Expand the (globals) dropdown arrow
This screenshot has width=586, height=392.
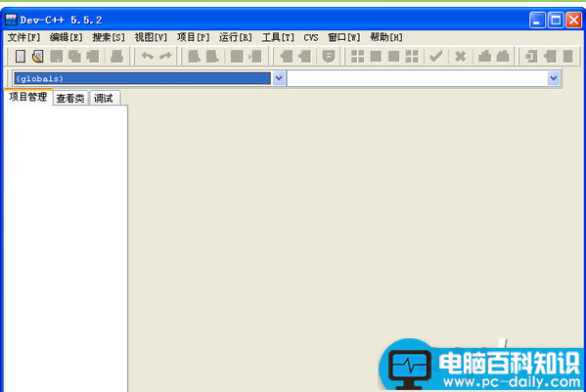279,78
